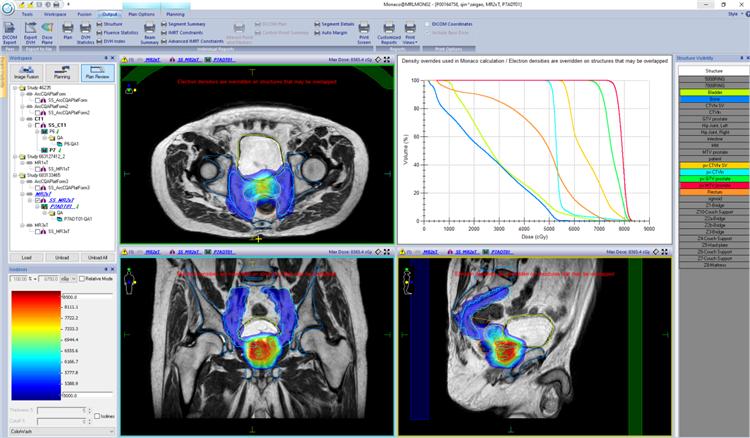Click warning icon in transverse view header
Viewport: 750px width, 438px height.
124,60
